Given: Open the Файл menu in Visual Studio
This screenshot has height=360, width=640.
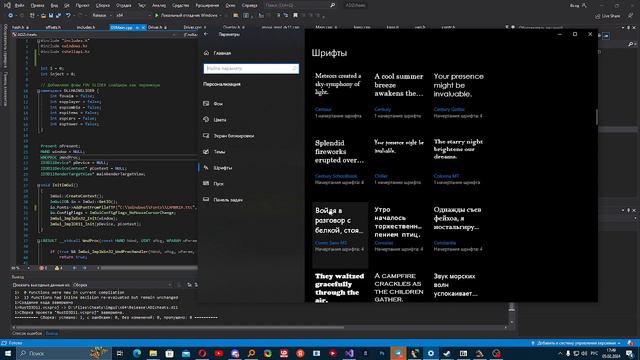Looking at the screenshot, I should [x=20, y=5].
